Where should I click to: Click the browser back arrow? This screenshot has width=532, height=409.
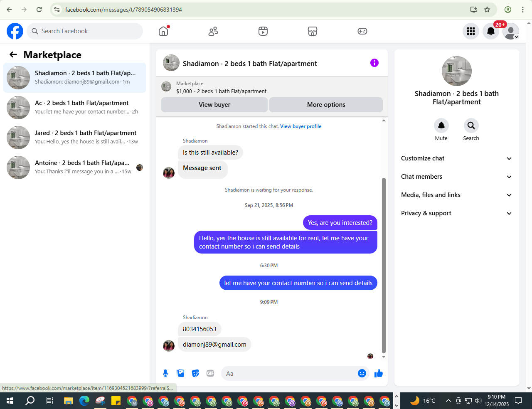click(9, 10)
